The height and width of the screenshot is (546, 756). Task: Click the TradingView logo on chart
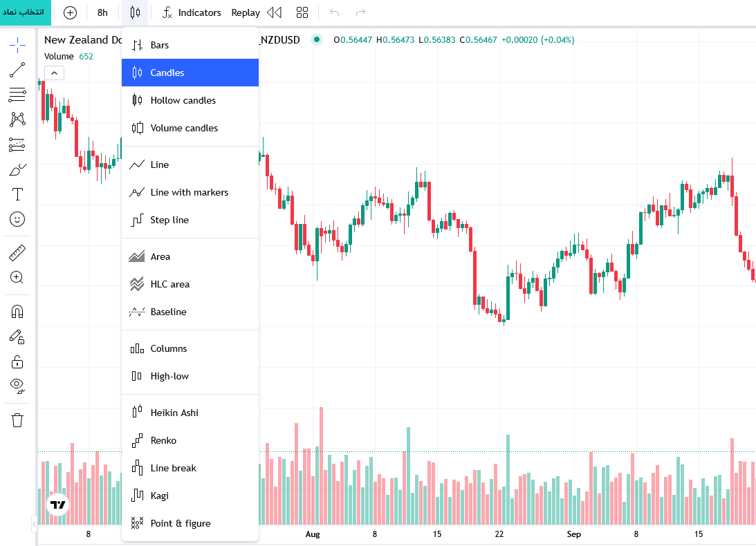57,505
